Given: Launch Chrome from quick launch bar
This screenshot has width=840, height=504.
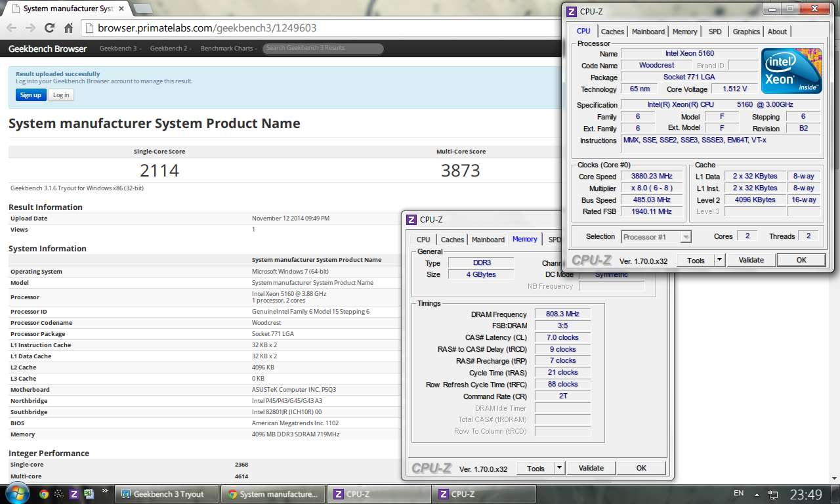Looking at the screenshot, I should [44, 494].
